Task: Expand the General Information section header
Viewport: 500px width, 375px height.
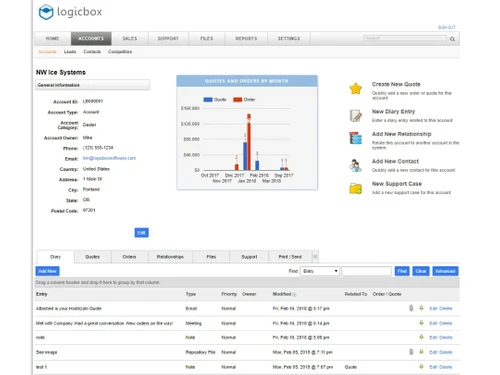Action: [x=92, y=85]
